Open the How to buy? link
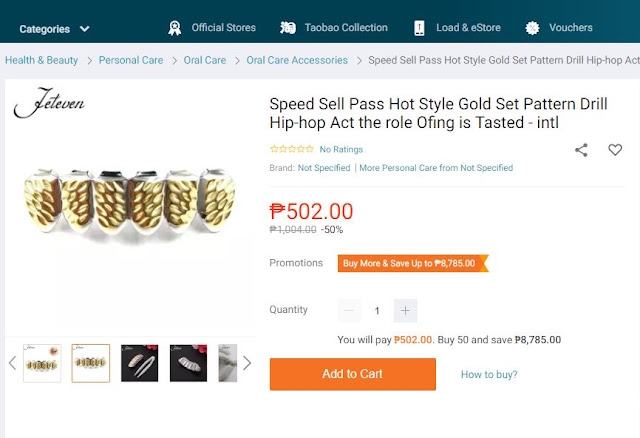640x438 pixels. [x=489, y=374]
